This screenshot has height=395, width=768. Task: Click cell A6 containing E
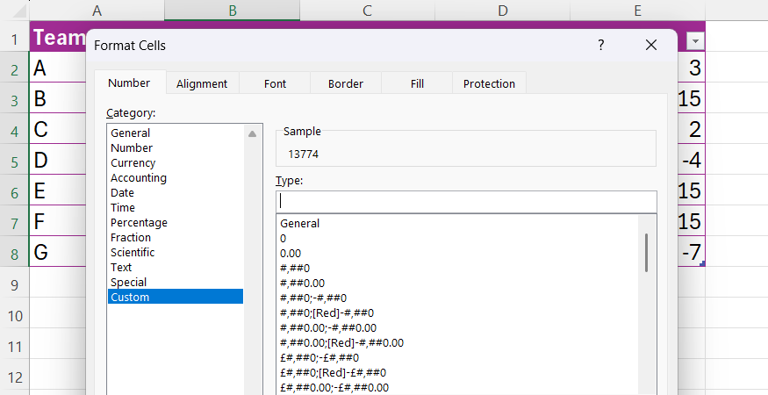tap(58, 190)
